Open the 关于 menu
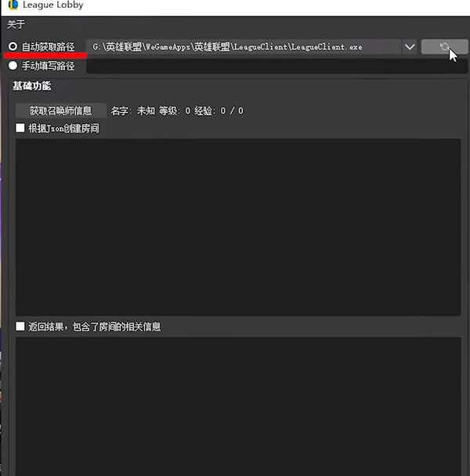 click(16, 24)
